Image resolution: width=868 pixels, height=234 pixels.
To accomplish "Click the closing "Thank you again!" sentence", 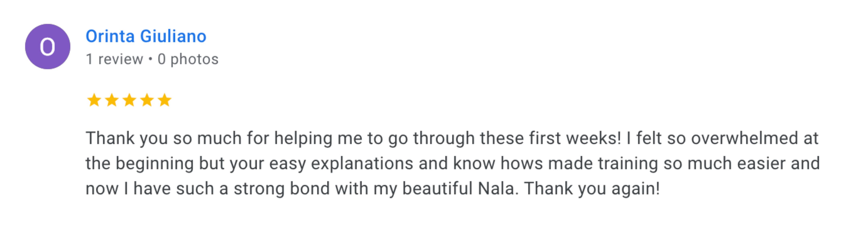I will [592, 189].
